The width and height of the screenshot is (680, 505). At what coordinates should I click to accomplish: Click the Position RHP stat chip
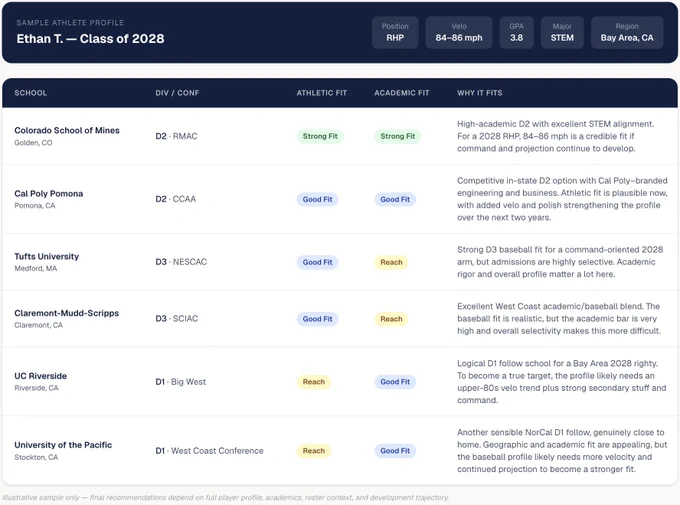point(395,33)
